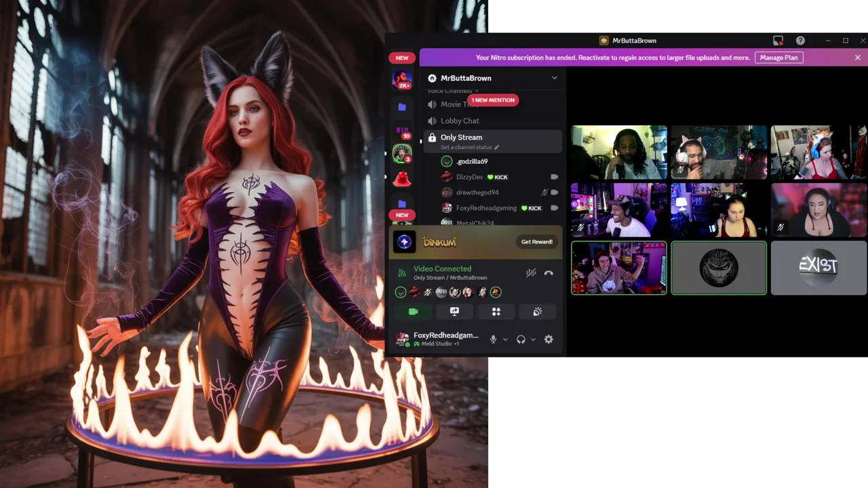
Task: Open the first server folder icon below the 2K+ server
Action: [402, 106]
